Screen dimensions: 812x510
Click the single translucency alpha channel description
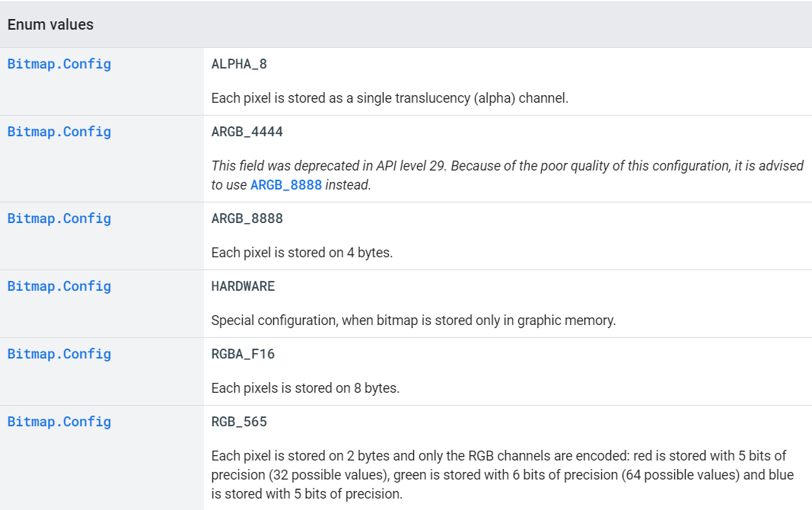[390, 98]
